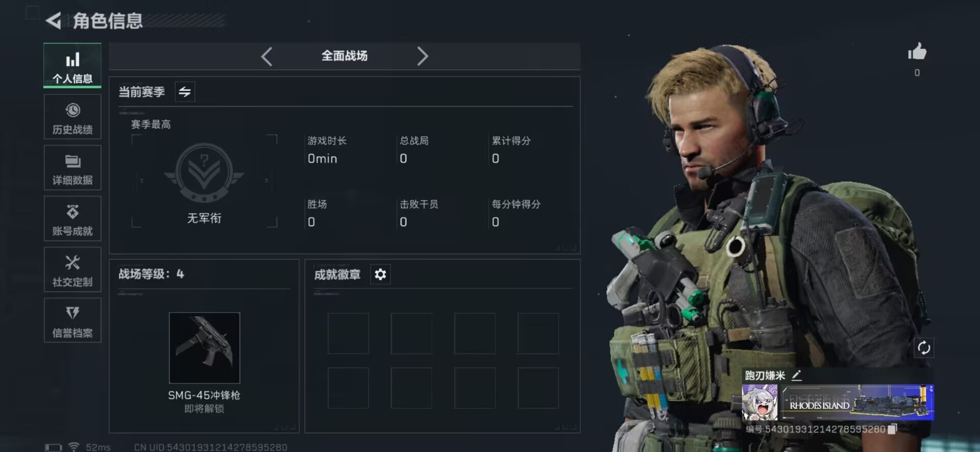
Task: Go back using the arrow beside 角色信息
Action: [54, 20]
